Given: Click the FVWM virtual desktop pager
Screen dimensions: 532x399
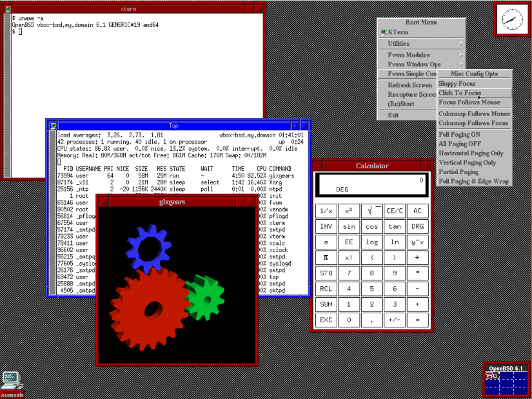Looking at the screenshot, I should [x=506, y=382].
